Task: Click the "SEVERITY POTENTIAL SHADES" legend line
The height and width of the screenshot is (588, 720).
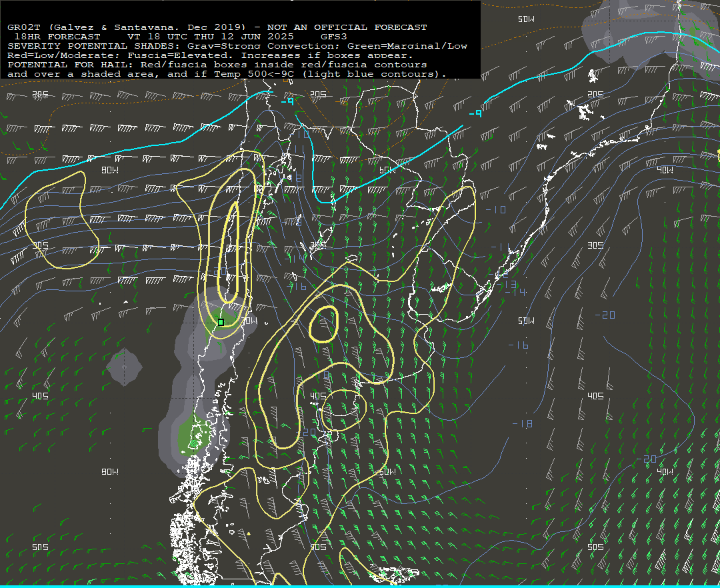Action: [237, 46]
